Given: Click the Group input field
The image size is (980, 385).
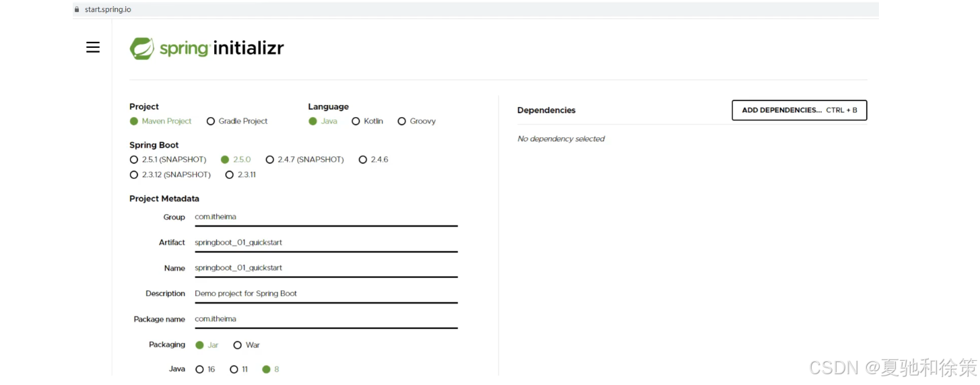Looking at the screenshot, I should [x=326, y=217].
